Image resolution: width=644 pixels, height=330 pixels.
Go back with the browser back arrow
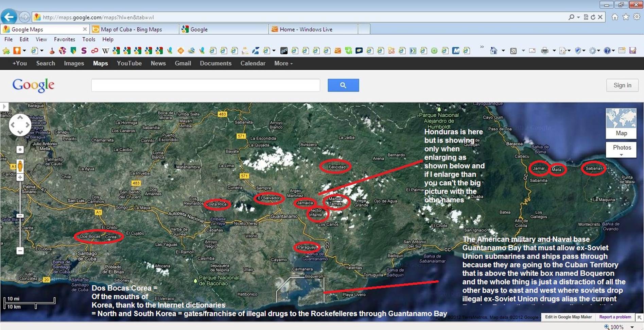tap(9, 17)
